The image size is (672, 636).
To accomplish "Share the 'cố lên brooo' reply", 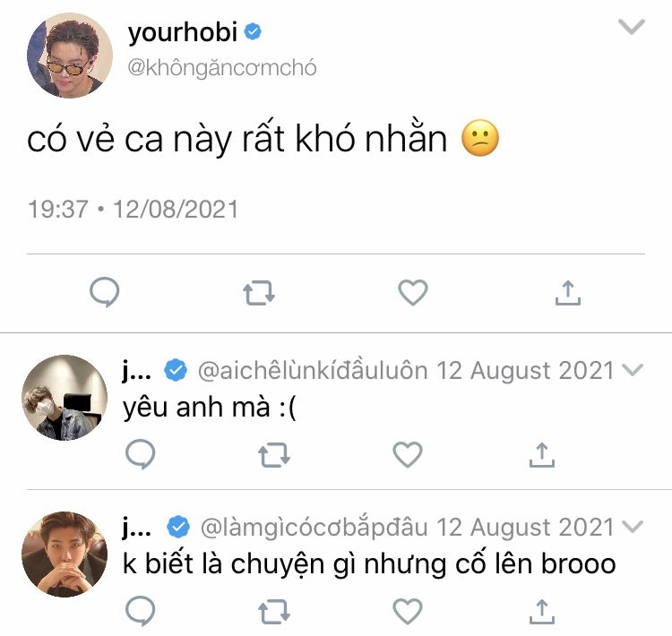I will pos(542,612).
